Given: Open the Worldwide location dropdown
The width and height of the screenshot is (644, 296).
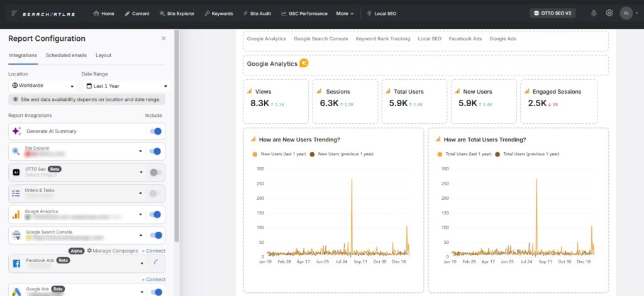Looking at the screenshot, I should pos(43,86).
